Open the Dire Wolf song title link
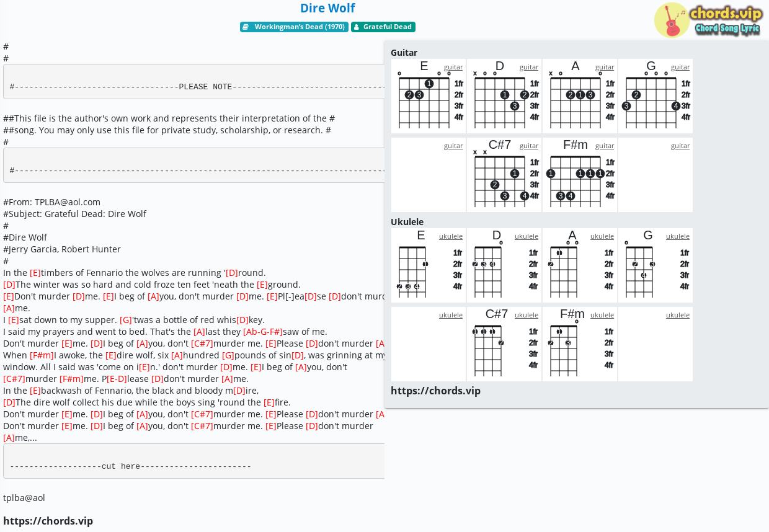Screen dimensions: 769x532 (x=327, y=8)
